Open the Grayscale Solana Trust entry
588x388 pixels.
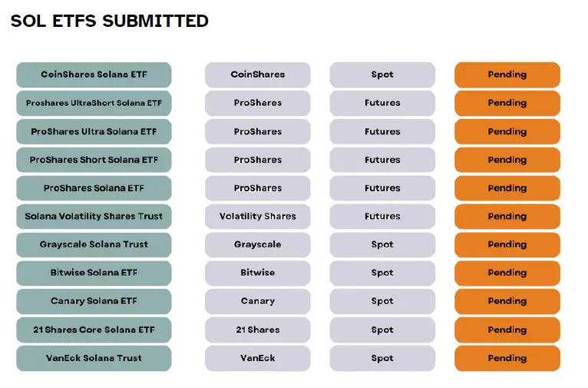pos(94,244)
